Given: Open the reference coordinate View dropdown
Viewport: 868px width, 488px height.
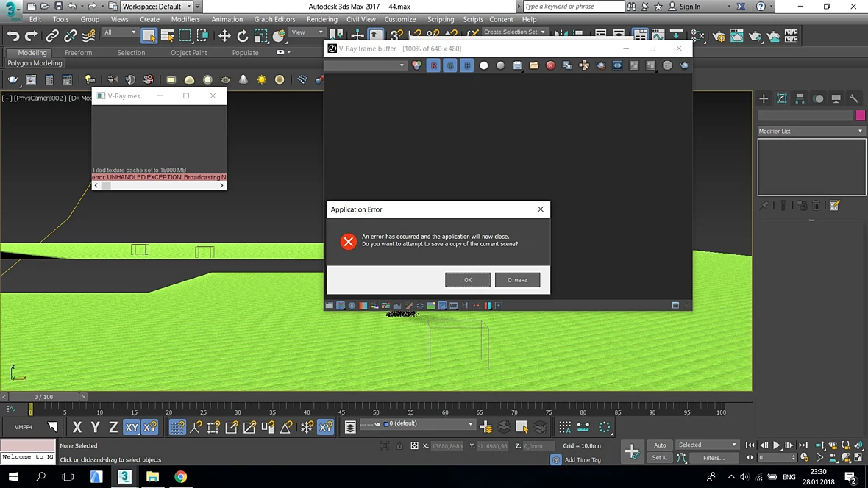Looking at the screenshot, I should (x=307, y=32).
